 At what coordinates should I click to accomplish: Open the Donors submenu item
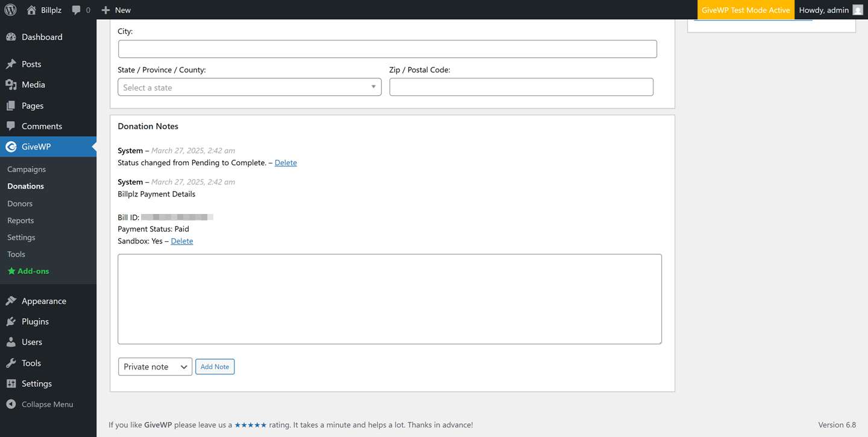[x=20, y=203]
